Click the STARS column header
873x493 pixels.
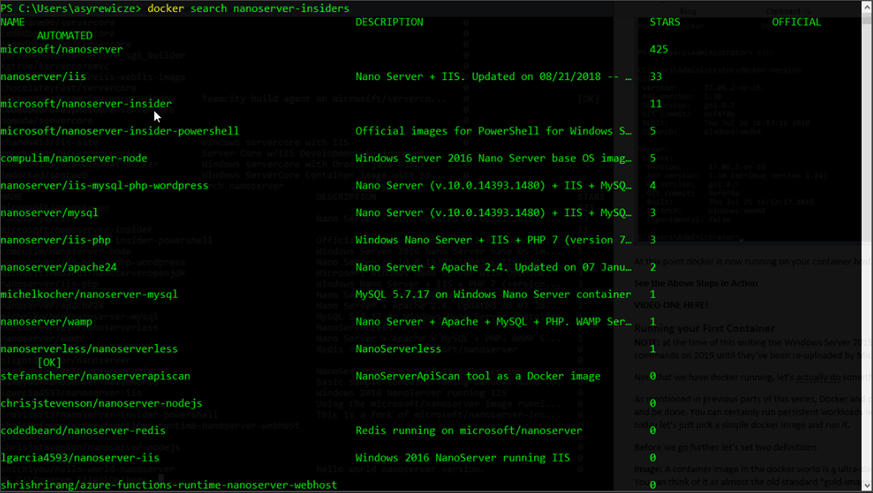click(x=665, y=22)
